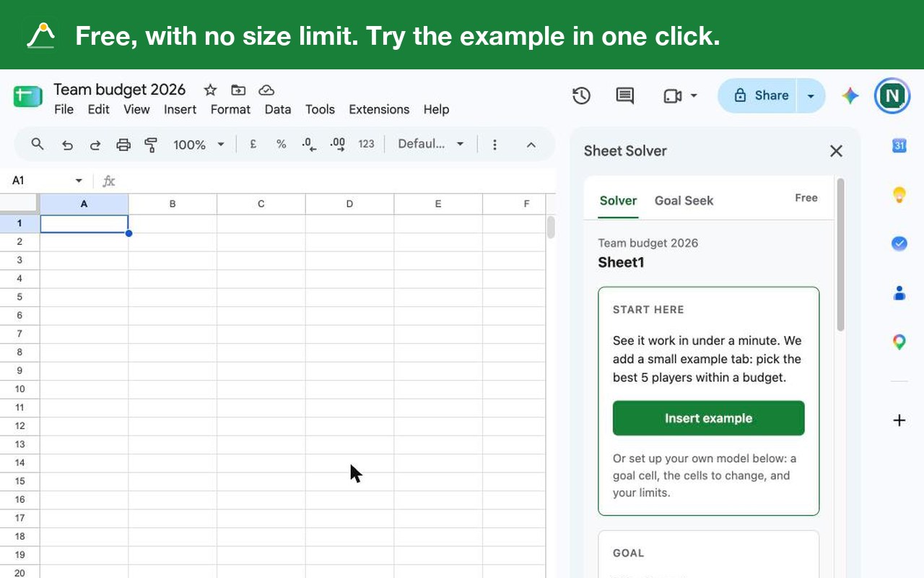Select column D header
This screenshot has height=578, width=924.
[x=349, y=204]
